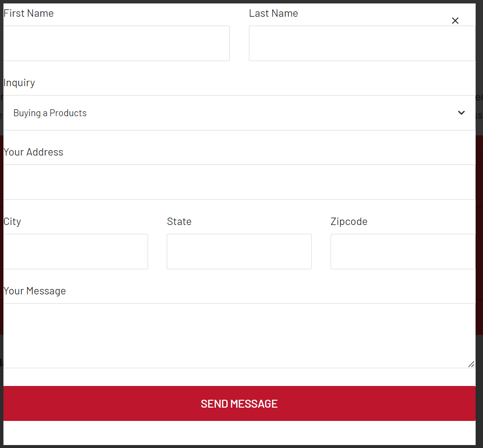Click into the City field
The height and width of the screenshot is (448, 483).
point(75,252)
